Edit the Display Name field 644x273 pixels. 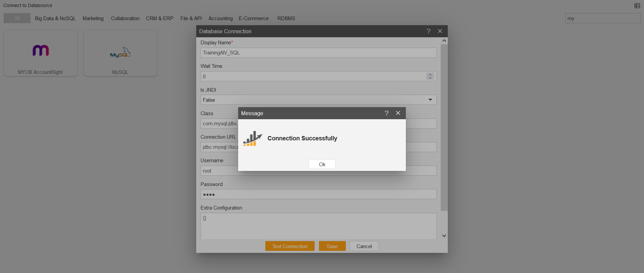pos(318,53)
